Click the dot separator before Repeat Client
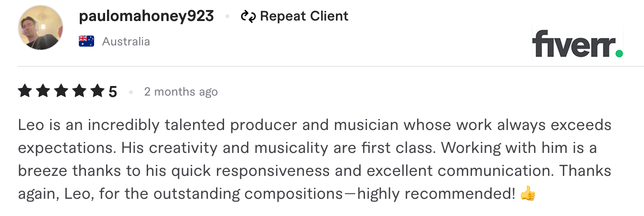This screenshot has width=644, height=216. [x=227, y=17]
